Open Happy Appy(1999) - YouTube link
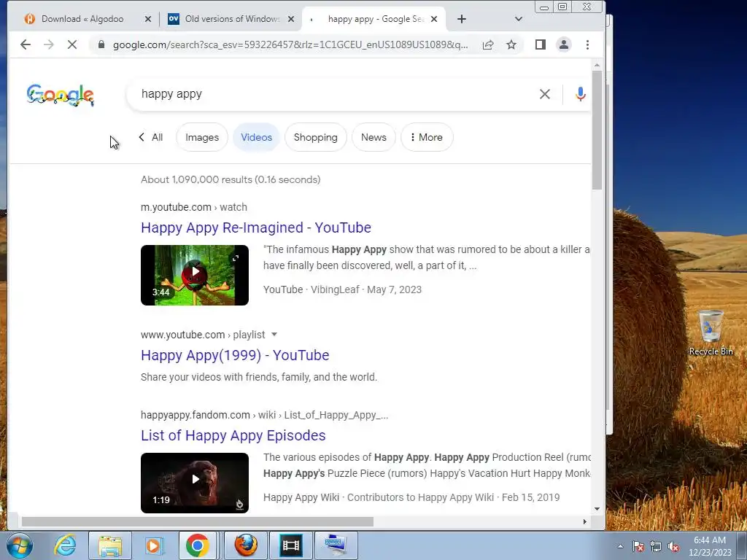 (x=235, y=355)
